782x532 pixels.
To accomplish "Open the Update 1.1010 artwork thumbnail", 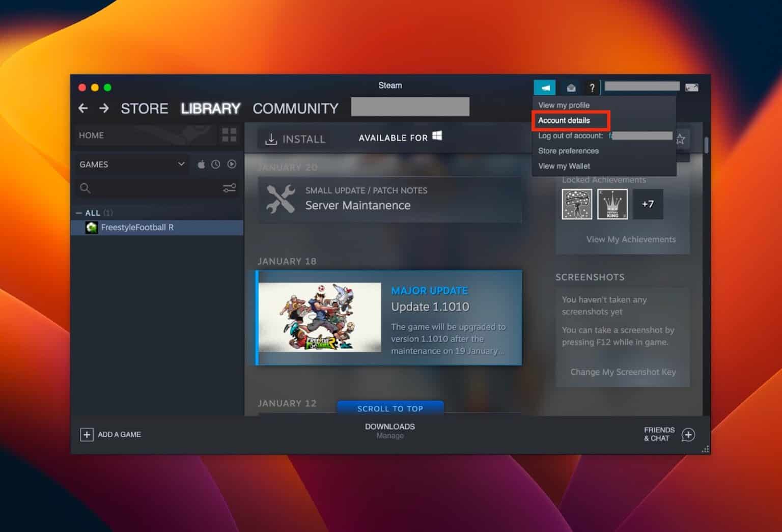I will click(320, 317).
